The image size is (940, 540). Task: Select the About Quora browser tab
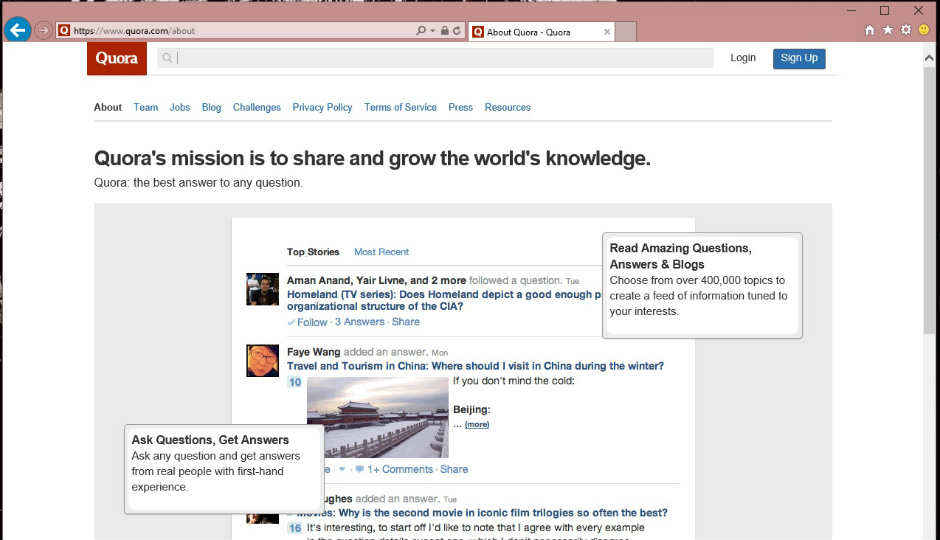541,32
